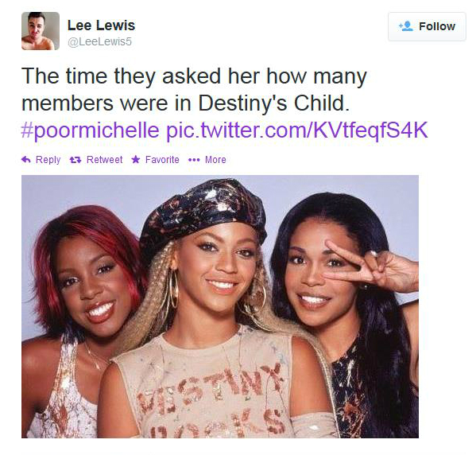Open the Lee Lewis display name
Screen dimensions: 476x455
tap(101, 25)
